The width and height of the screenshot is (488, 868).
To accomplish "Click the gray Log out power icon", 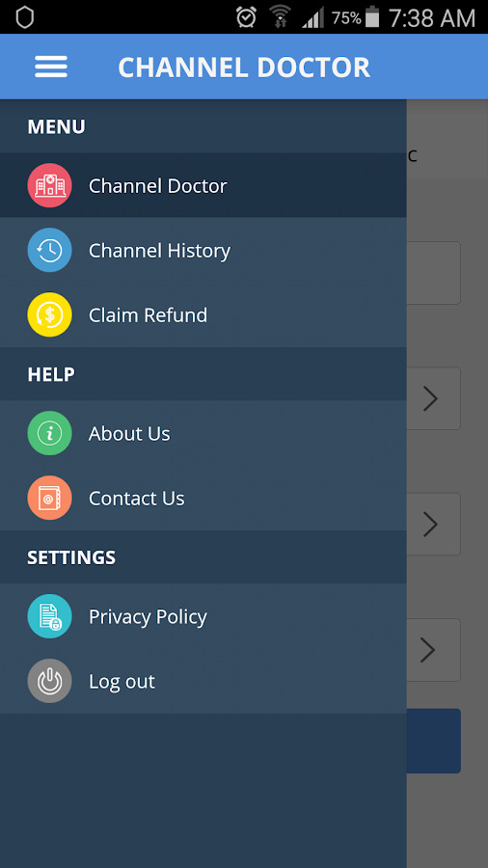I will 50,681.
